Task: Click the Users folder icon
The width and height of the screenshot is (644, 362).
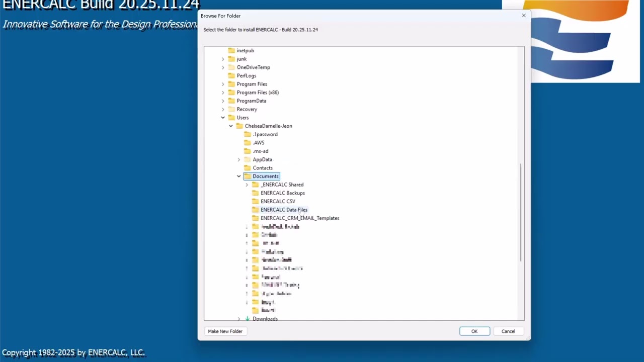Action: point(231,118)
